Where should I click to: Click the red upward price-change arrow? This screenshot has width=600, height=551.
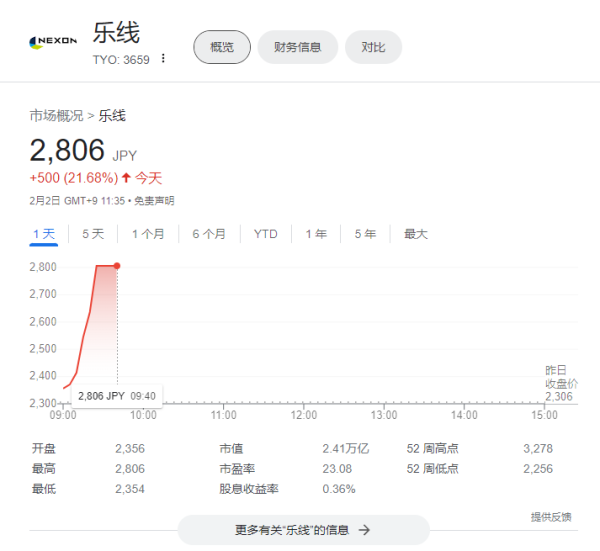(126, 178)
